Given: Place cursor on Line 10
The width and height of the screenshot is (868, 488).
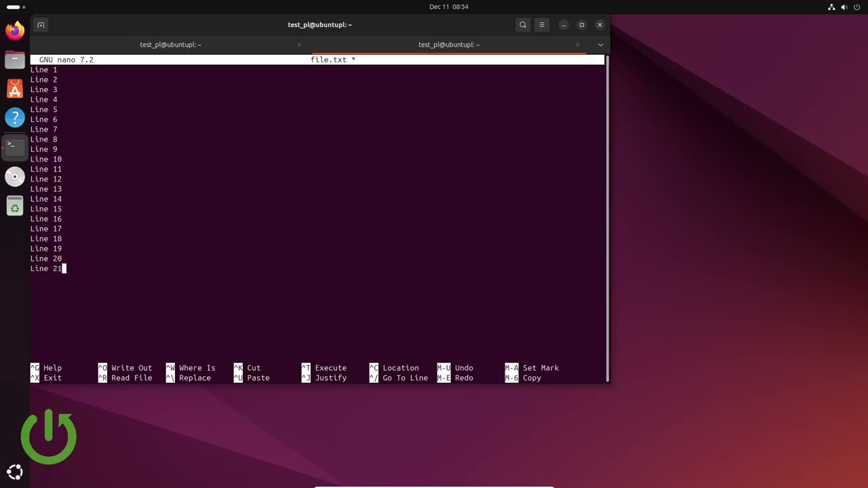Looking at the screenshot, I should click(46, 159).
